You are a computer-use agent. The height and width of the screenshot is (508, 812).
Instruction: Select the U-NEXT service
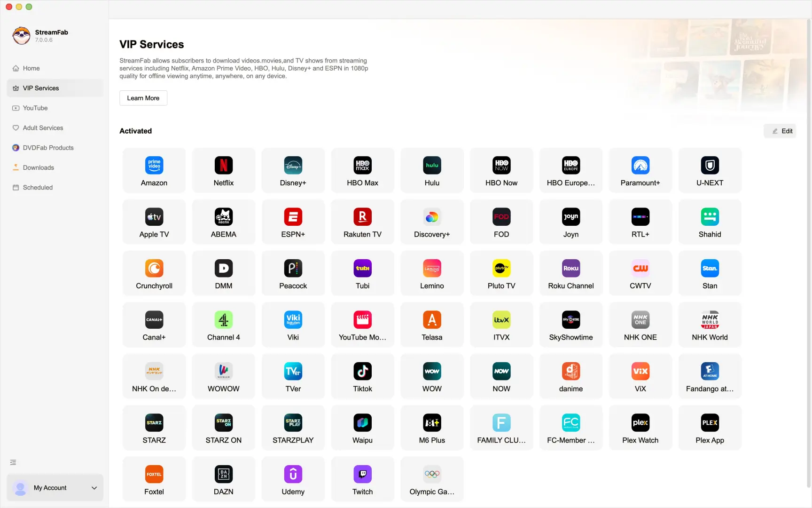click(x=710, y=171)
